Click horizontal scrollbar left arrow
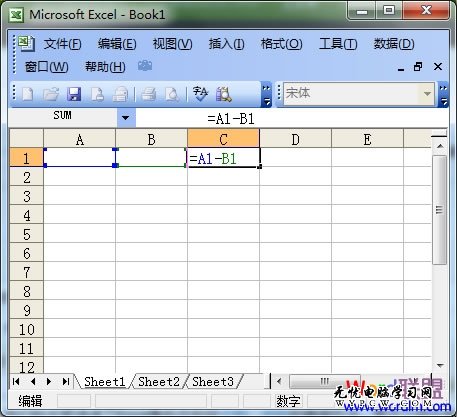 point(279,381)
